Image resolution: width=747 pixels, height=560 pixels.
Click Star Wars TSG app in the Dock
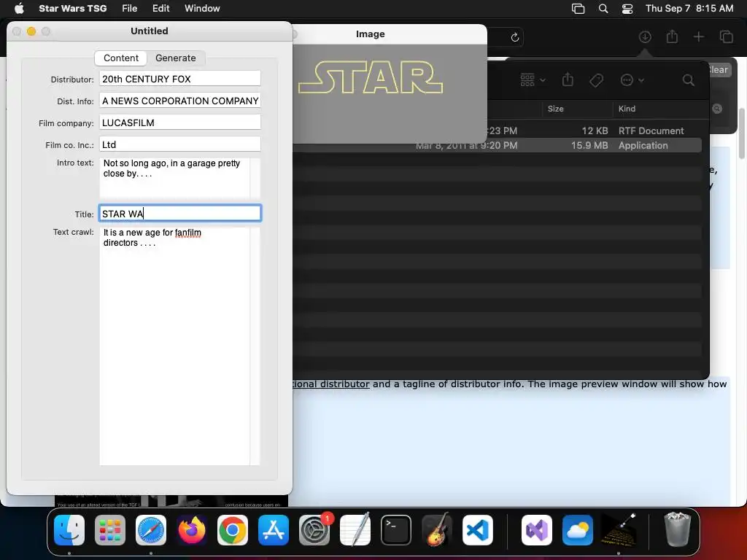(619, 529)
